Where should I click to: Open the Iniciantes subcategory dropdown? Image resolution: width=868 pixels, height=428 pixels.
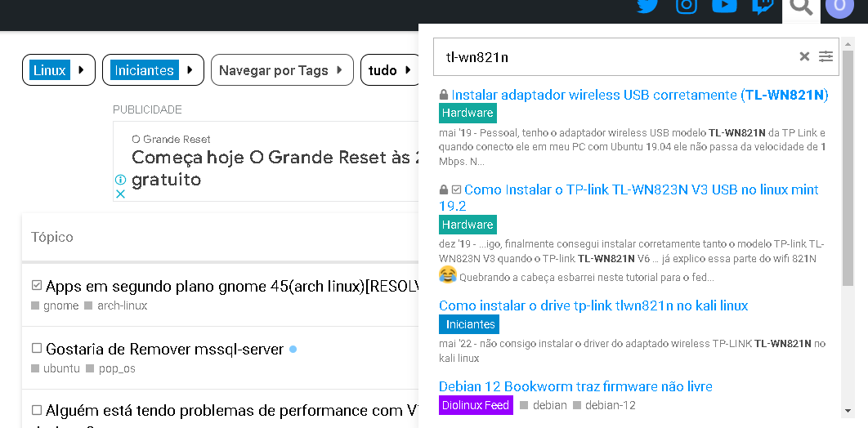coord(153,70)
